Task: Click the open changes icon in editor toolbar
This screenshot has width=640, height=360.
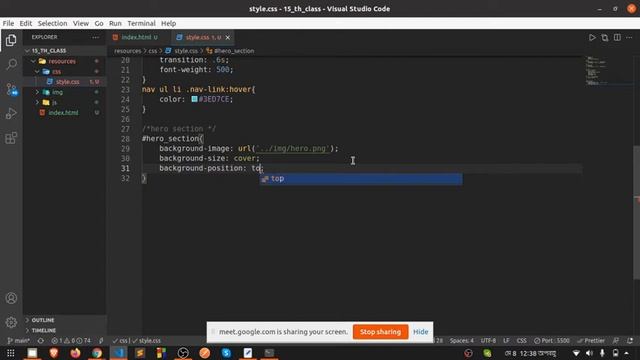Action: tap(604, 38)
